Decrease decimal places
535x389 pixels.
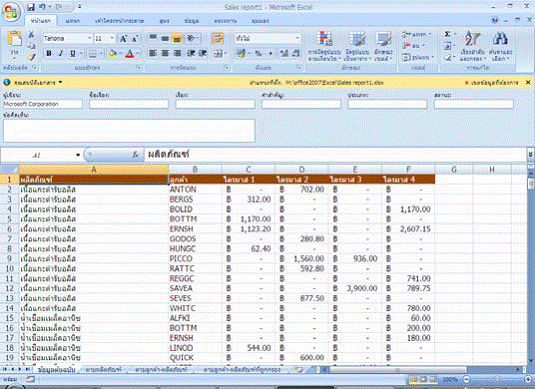point(296,53)
